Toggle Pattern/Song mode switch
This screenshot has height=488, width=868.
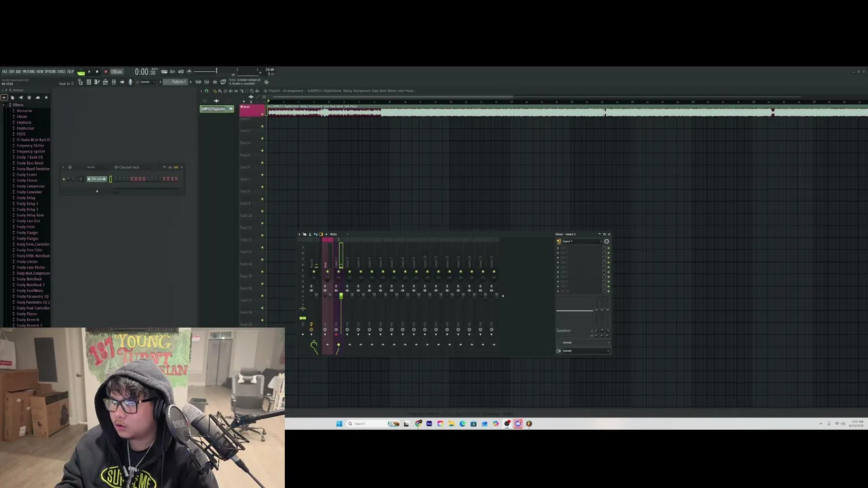click(81, 72)
